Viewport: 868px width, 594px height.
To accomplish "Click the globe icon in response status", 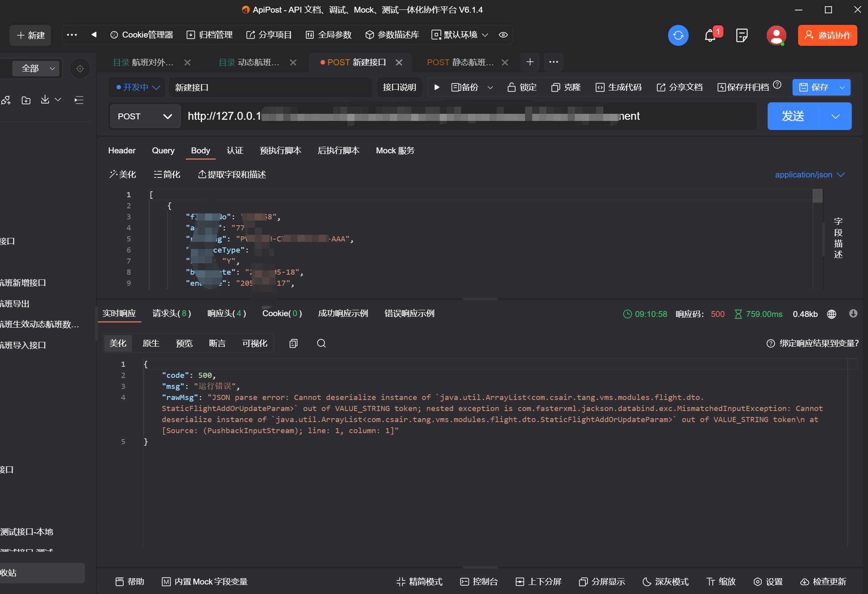I will 832,314.
